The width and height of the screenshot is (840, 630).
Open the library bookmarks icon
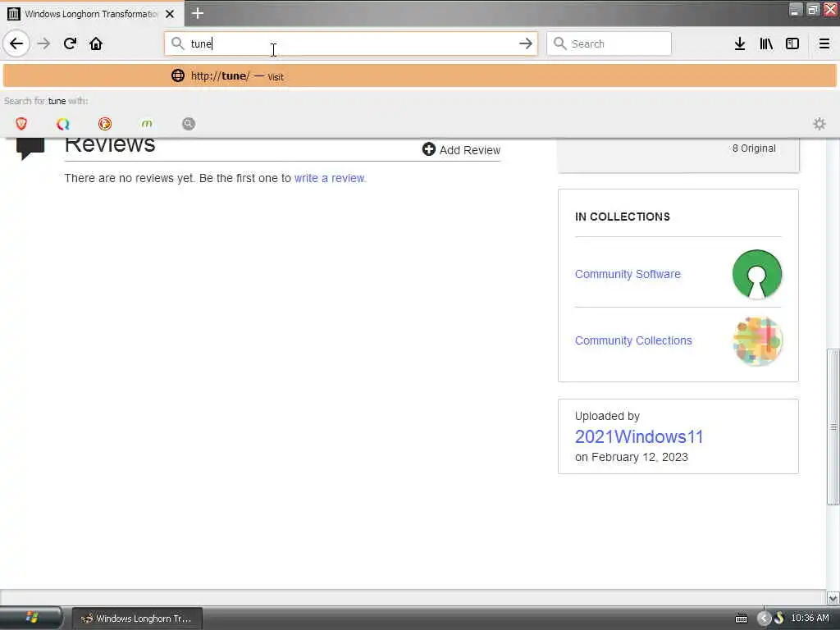766,43
